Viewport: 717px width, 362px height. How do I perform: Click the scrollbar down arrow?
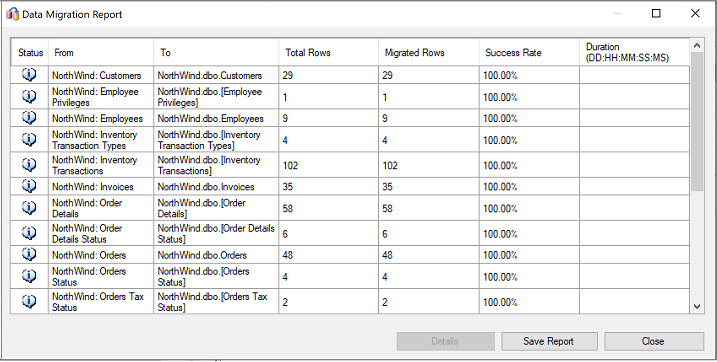pos(697,307)
